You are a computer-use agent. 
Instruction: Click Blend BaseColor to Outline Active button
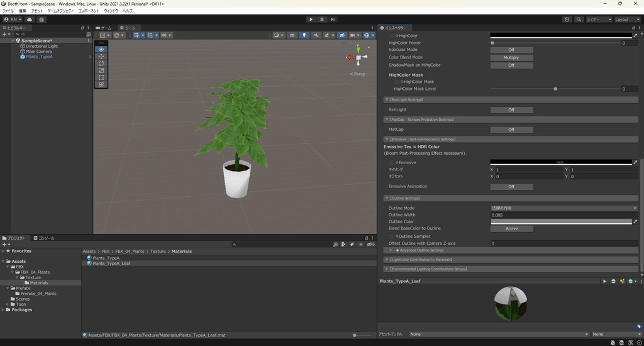pos(511,228)
